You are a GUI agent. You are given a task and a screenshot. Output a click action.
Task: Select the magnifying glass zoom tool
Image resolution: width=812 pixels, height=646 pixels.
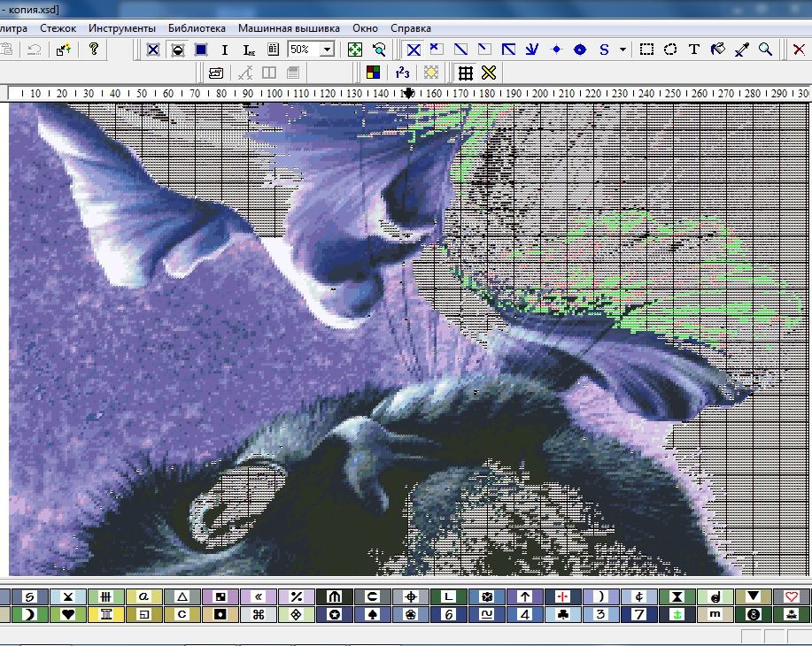click(x=765, y=50)
